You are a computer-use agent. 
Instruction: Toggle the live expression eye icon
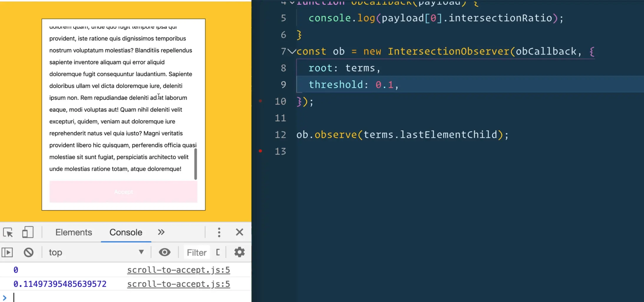point(164,252)
